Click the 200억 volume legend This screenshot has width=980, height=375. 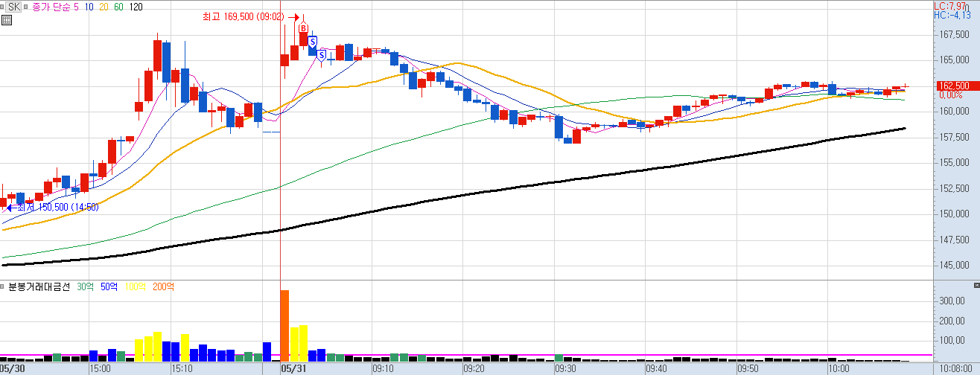tap(162, 286)
